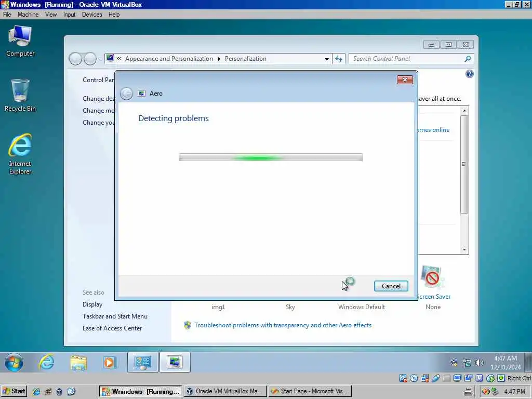
Task: Click the Control Panel help question icon
Action: coord(470,74)
